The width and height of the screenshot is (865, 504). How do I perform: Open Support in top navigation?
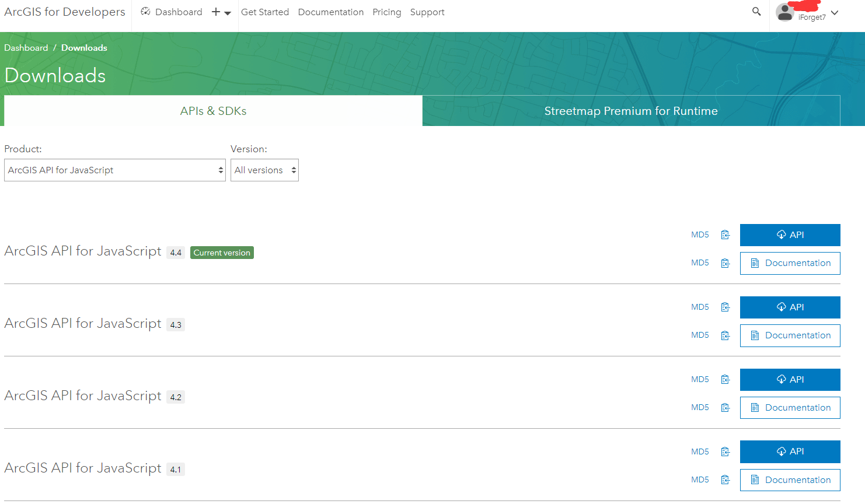pyautogui.click(x=427, y=12)
